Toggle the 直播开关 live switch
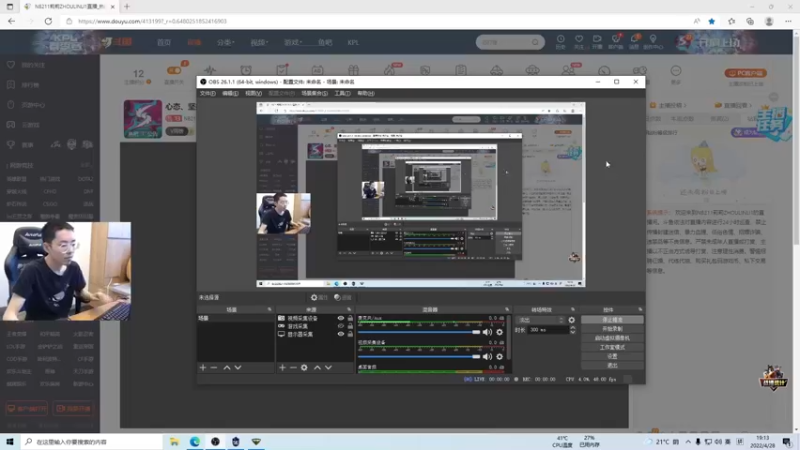This screenshot has height=450, width=800. tap(174, 70)
